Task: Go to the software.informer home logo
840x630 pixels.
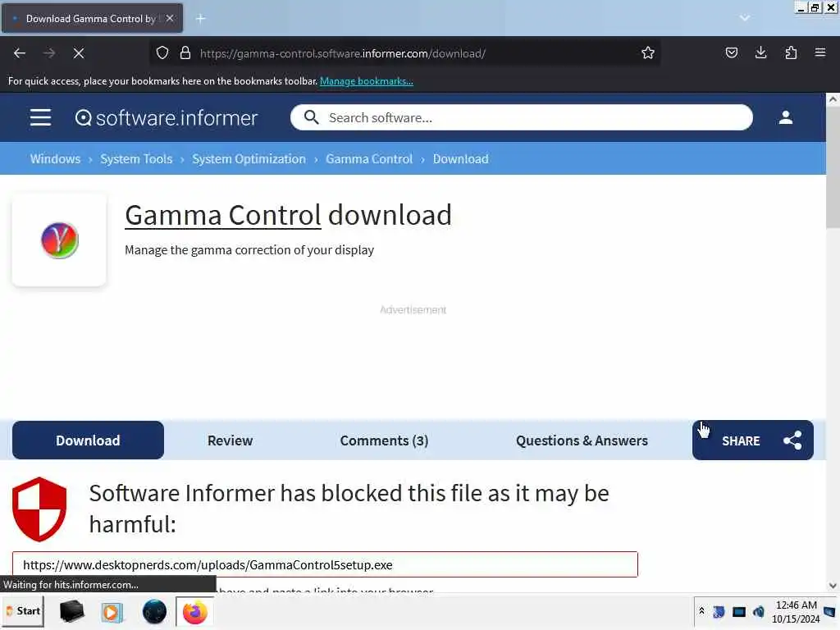Action: [x=167, y=118]
